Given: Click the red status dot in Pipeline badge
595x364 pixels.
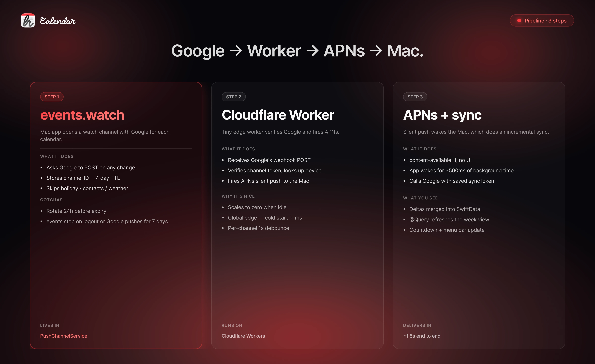Looking at the screenshot, I should [519, 21].
